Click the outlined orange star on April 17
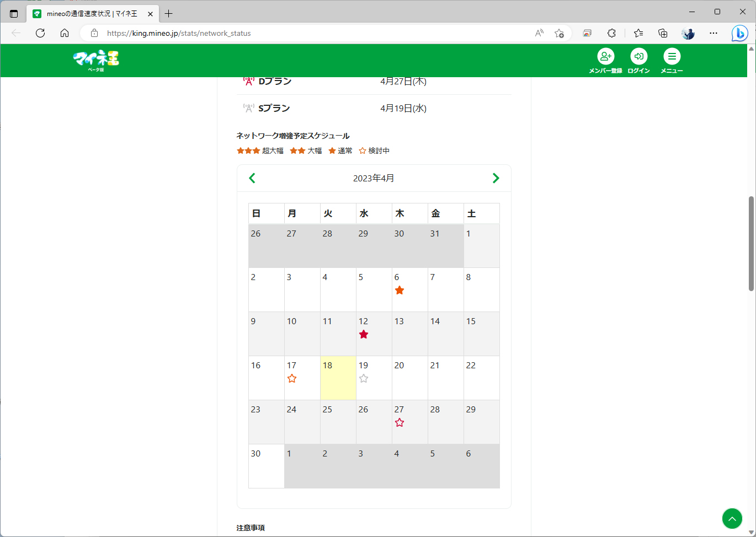The image size is (756, 537). tap(292, 379)
